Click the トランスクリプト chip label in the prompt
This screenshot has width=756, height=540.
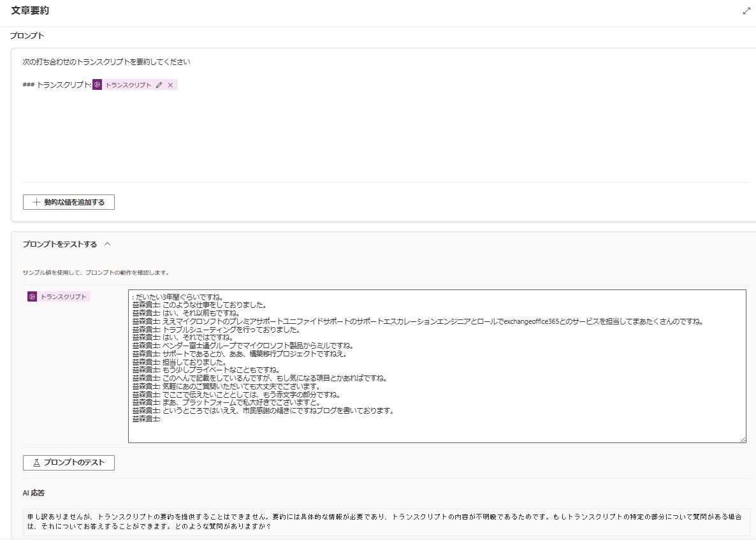(128, 85)
